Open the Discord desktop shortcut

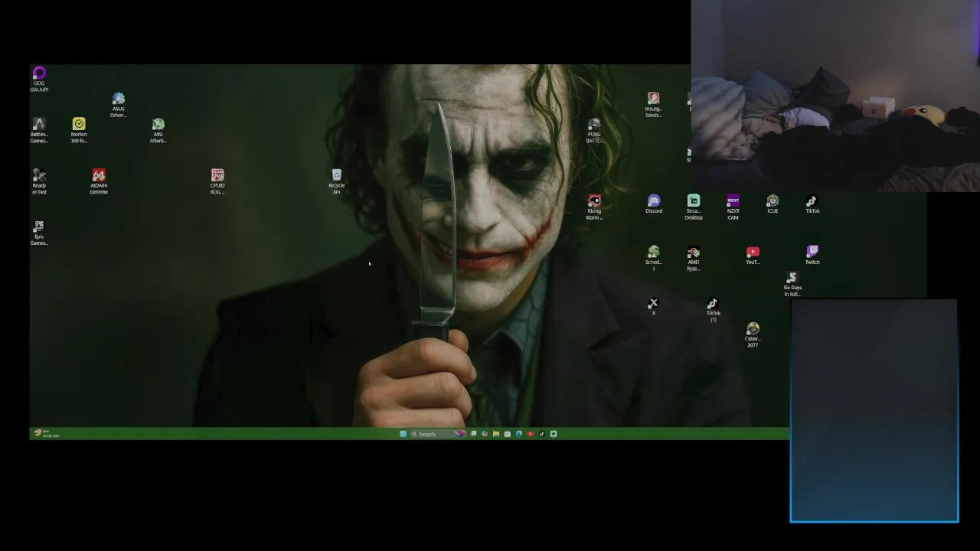(x=653, y=204)
